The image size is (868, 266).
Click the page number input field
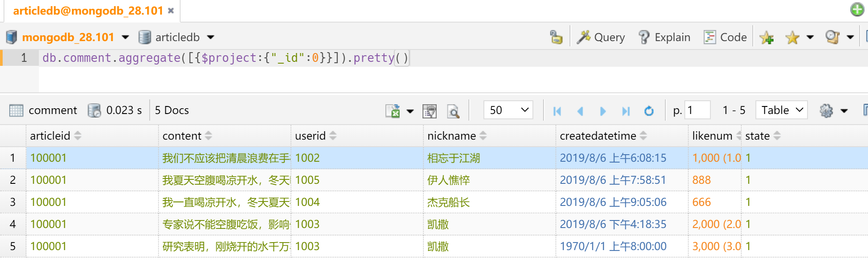(698, 110)
